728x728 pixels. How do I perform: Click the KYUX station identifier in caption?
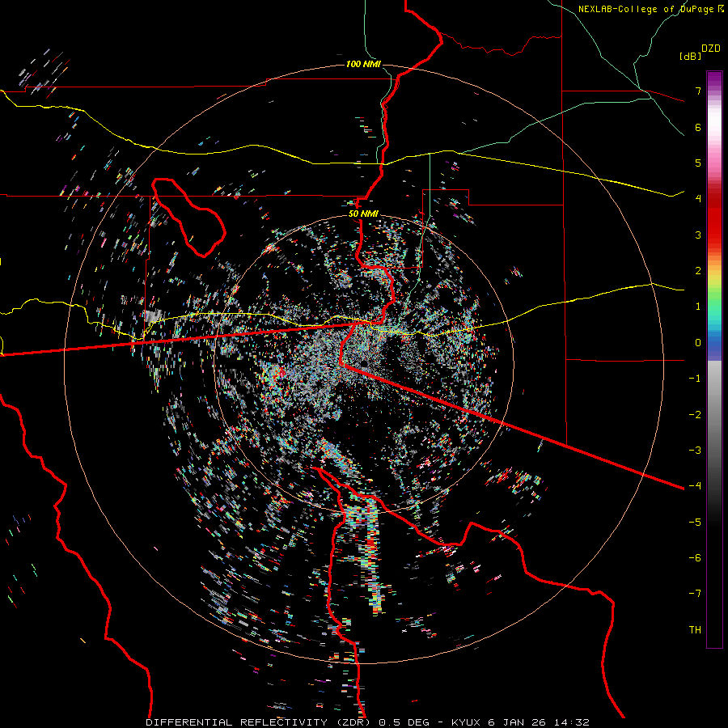pyautogui.click(x=466, y=722)
